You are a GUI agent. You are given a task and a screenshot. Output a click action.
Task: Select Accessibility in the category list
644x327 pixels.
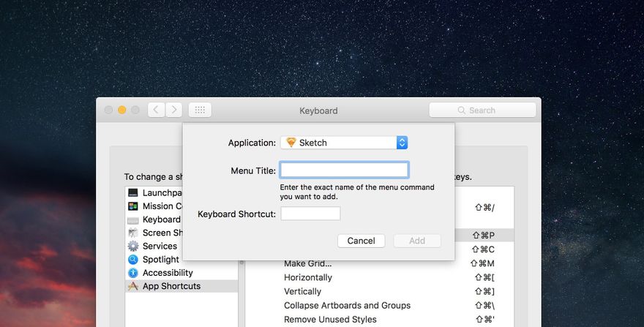pyautogui.click(x=181, y=273)
